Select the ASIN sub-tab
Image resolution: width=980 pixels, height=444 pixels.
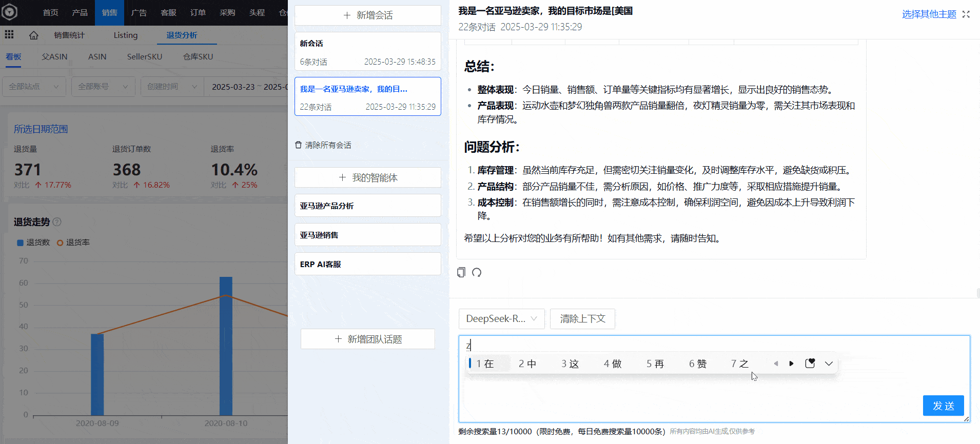[97, 56]
